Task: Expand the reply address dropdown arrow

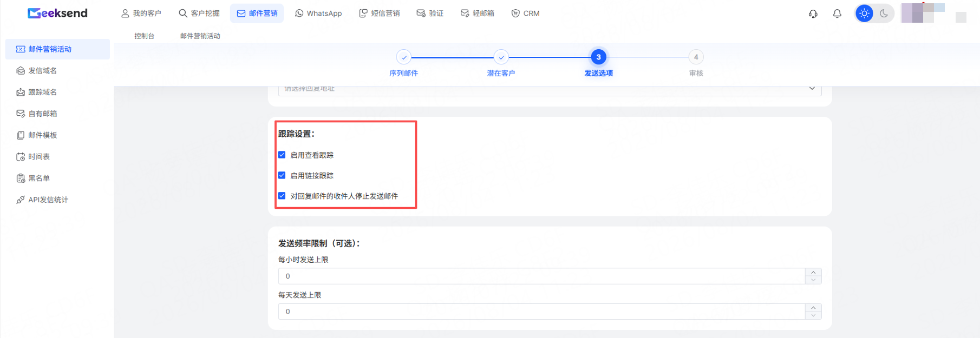Action: pos(812,88)
